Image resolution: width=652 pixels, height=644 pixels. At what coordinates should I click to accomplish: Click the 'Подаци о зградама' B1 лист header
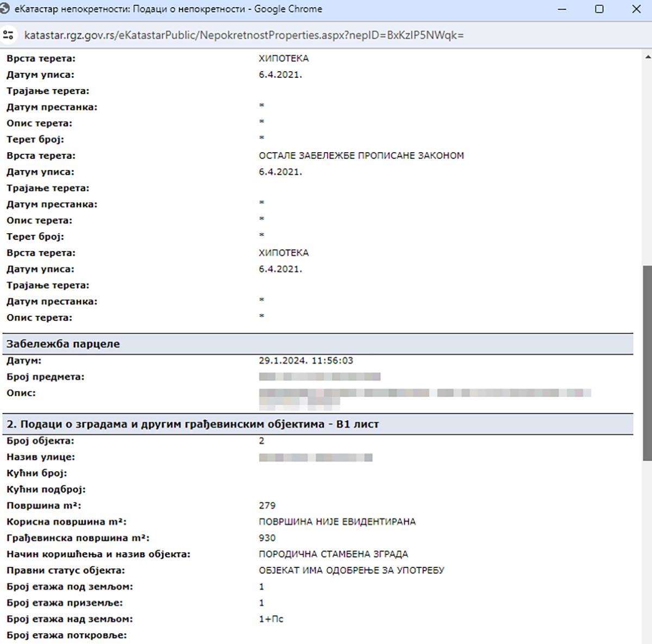point(192,424)
